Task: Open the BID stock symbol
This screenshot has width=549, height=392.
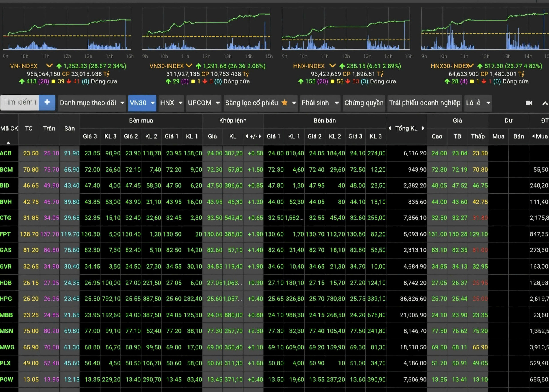Action: 5,186
